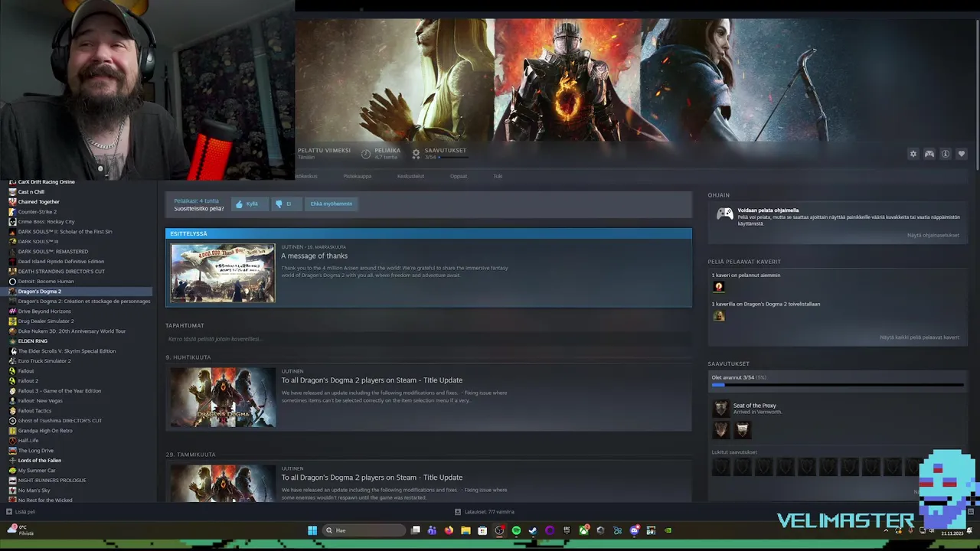Select DEATH STRANDING DIRECTOR'S CUT library entry
Viewport: 980px width, 551px height.
61,272
